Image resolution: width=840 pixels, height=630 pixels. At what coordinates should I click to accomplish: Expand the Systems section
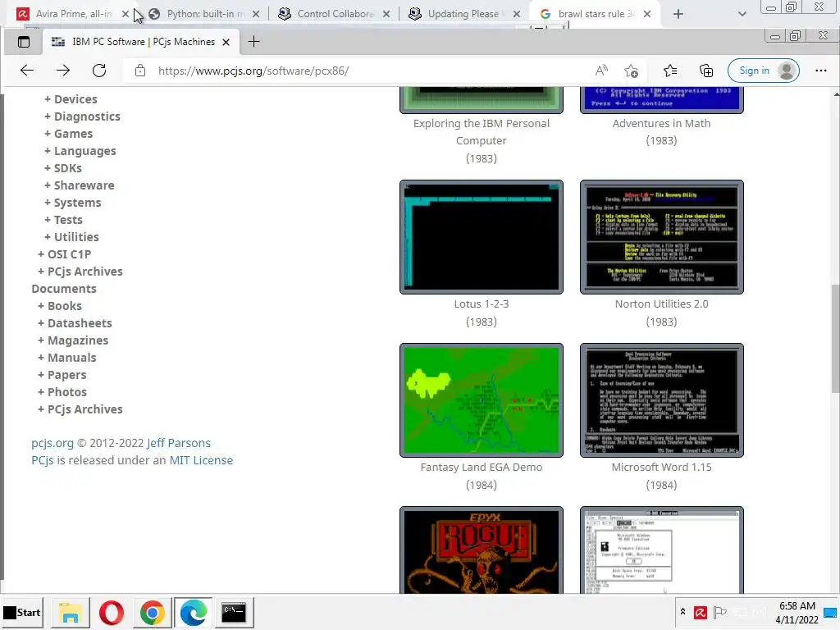coord(72,203)
